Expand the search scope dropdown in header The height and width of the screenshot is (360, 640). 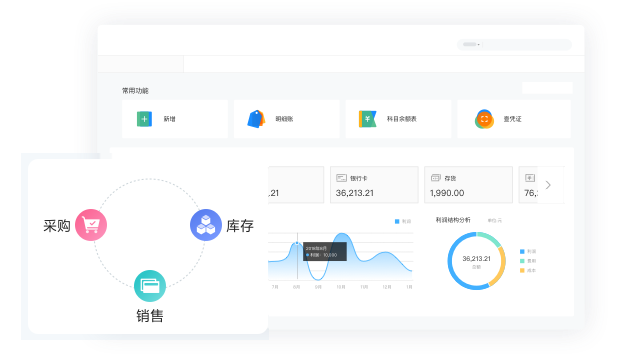pos(471,44)
